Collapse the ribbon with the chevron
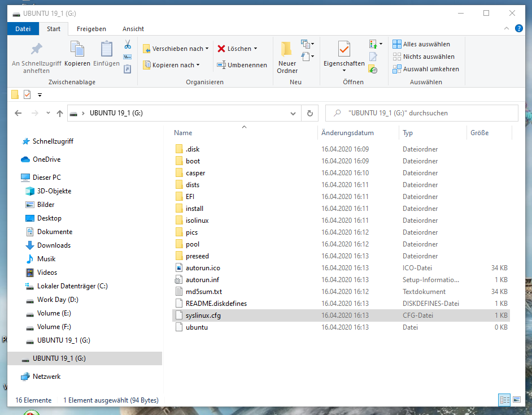The width and height of the screenshot is (532, 415). pyautogui.click(x=507, y=28)
